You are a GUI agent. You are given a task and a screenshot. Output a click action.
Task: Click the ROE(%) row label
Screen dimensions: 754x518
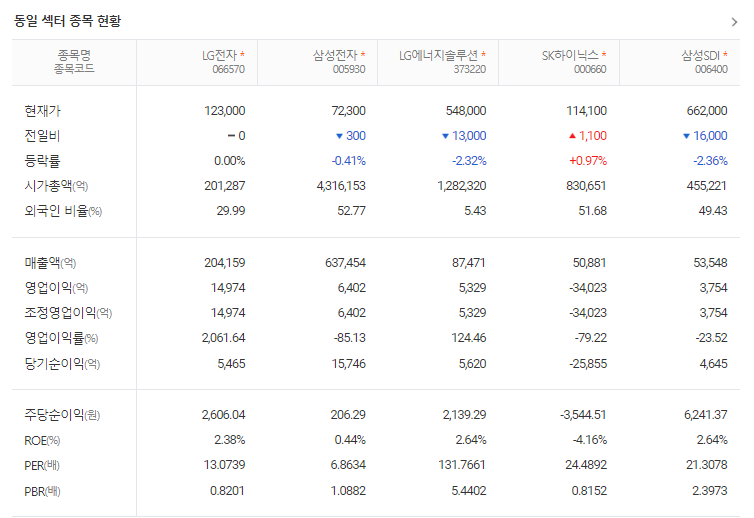[42, 441]
